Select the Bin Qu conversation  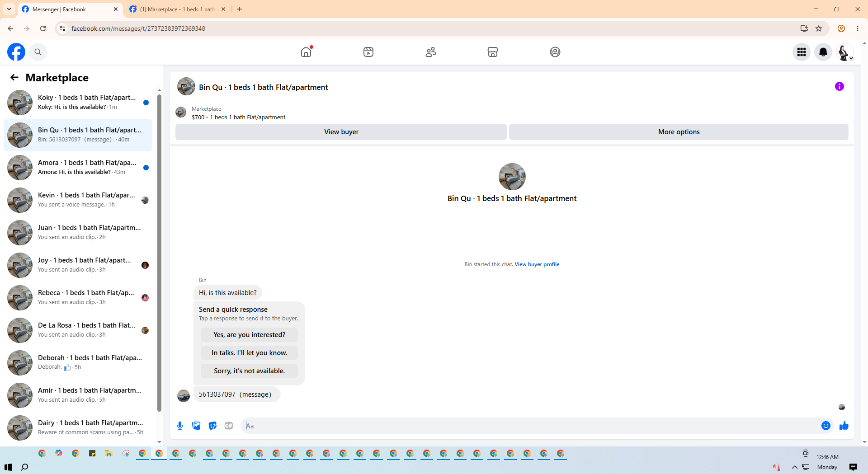(78, 135)
